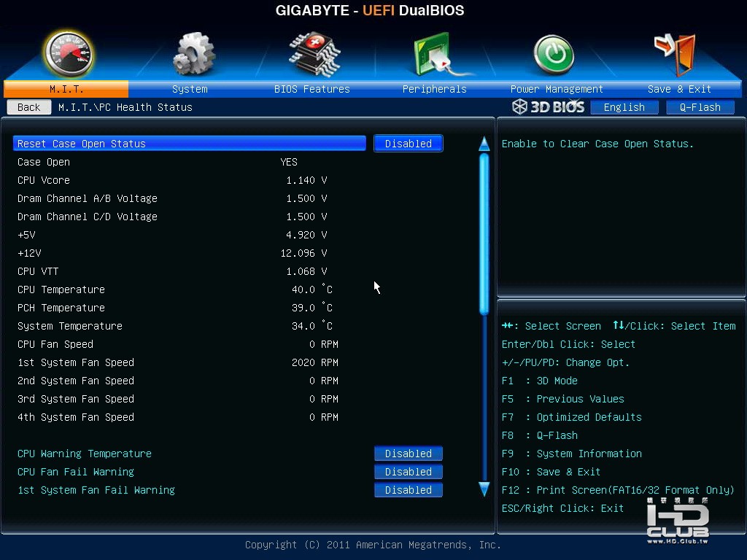Click the CPU Vcore 1.140 V value

point(306,180)
